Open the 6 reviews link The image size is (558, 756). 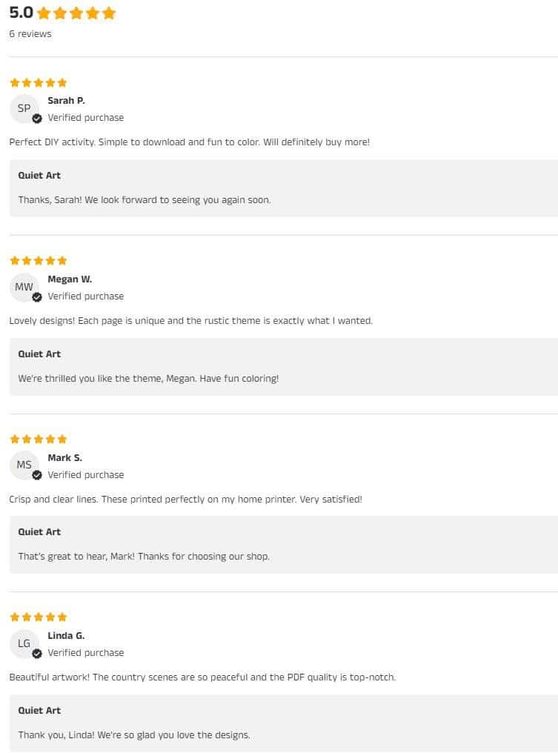(x=30, y=33)
